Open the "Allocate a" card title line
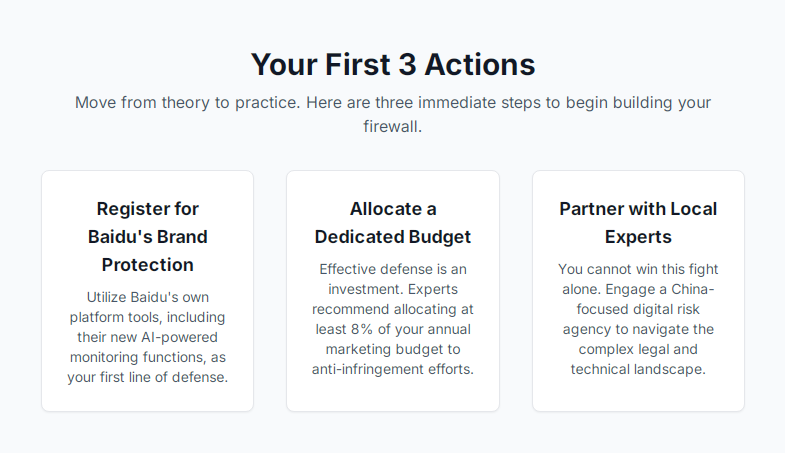The height and width of the screenshot is (453, 785). (x=393, y=209)
